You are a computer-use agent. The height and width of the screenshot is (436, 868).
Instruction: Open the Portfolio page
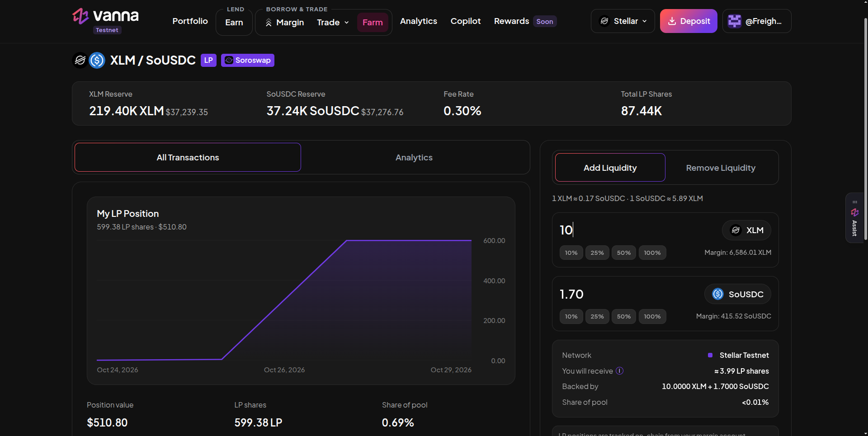pyautogui.click(x=190, y=21)
